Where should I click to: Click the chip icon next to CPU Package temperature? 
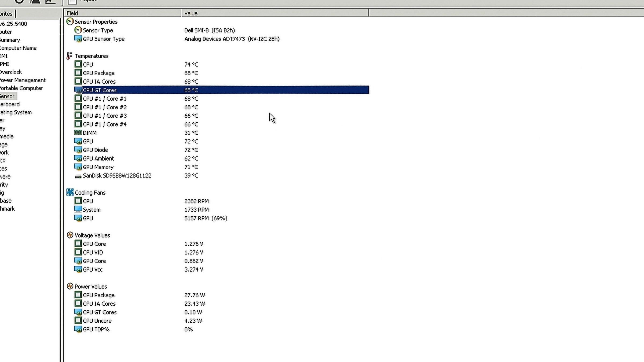pos(78,73)
